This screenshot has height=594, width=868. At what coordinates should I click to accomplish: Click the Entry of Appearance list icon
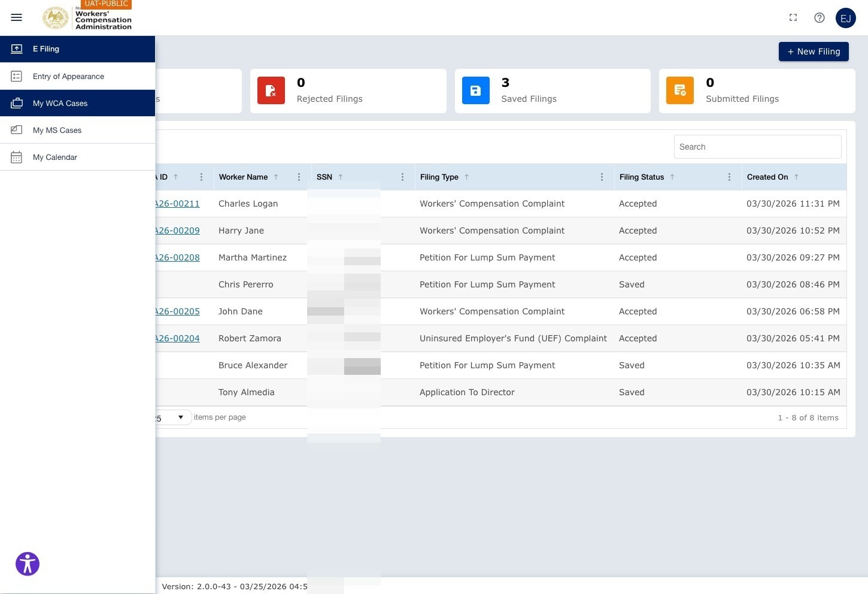click(x=17, y=76)
